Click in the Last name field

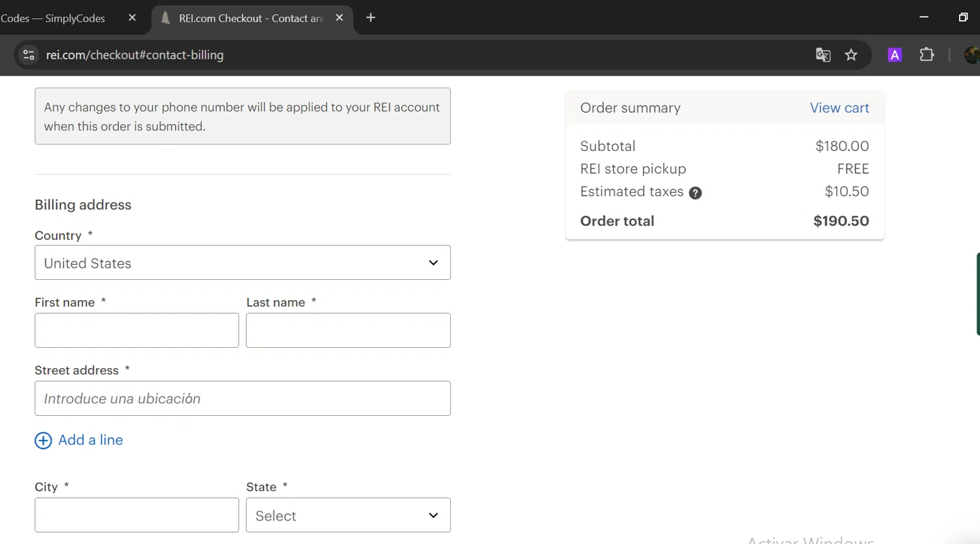348,330
